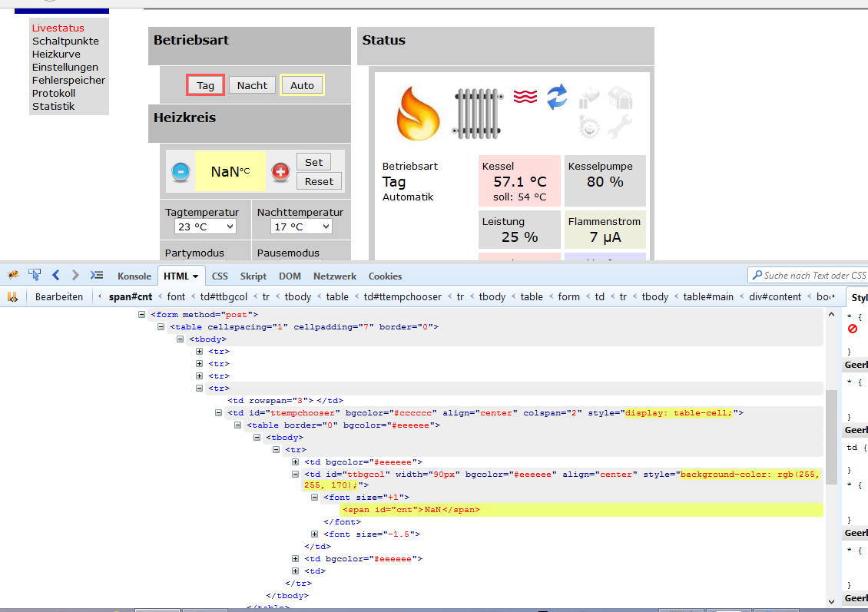Click the Firebug bug icon
The width and height of the screenshot is (868, 612).
pos(13,275)
